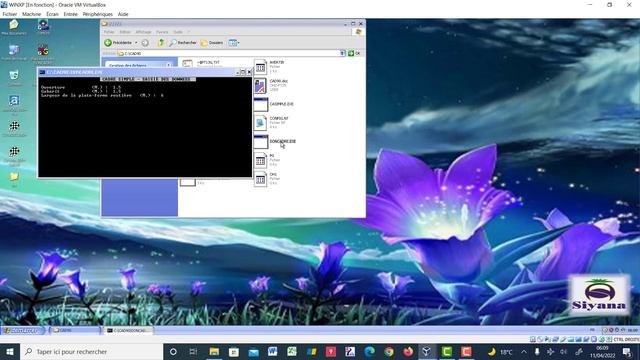The image size is (640, 360).
Task: Open the Machine menu in VirtualBox
Action: coord(31,14)
